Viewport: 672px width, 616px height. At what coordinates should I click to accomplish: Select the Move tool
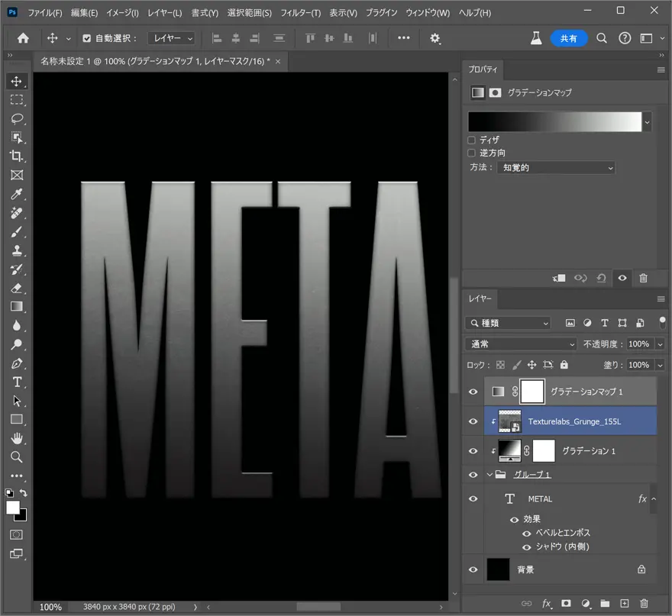point(16,81)
